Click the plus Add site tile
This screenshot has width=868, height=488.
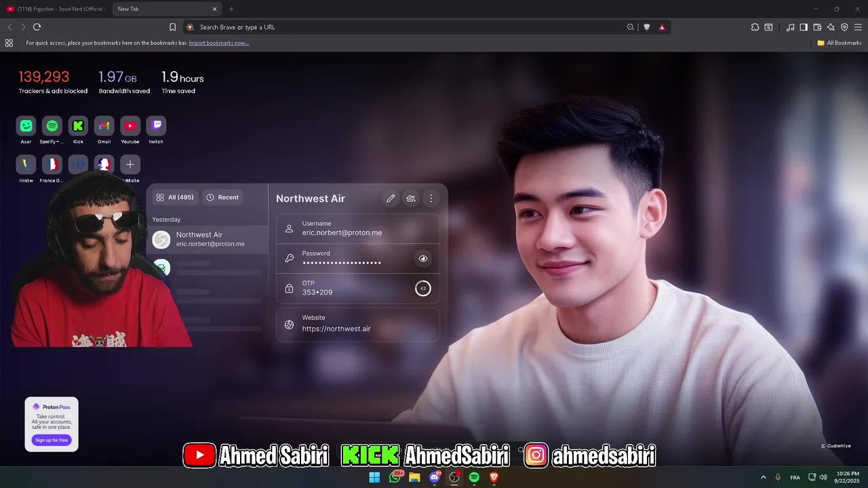coord(130,165)
